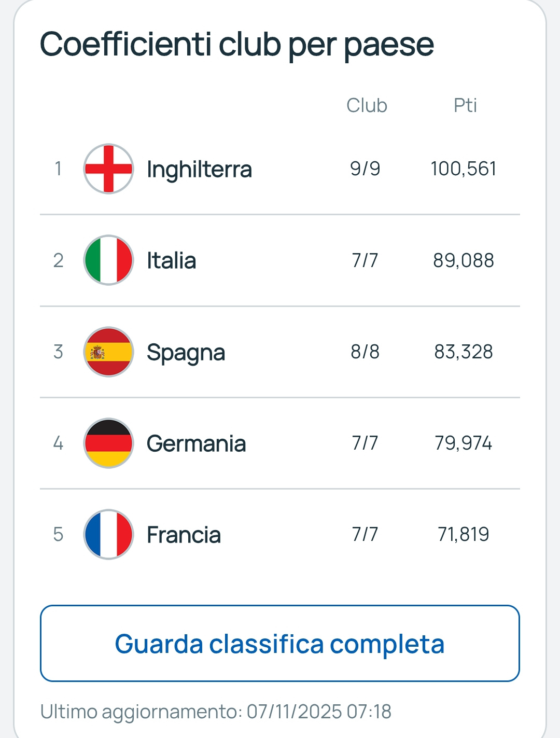Screen dimensions: 560x738
Task: Click the Ultimo aggiornamento timestamp text
Action: (x=216, y=712)
